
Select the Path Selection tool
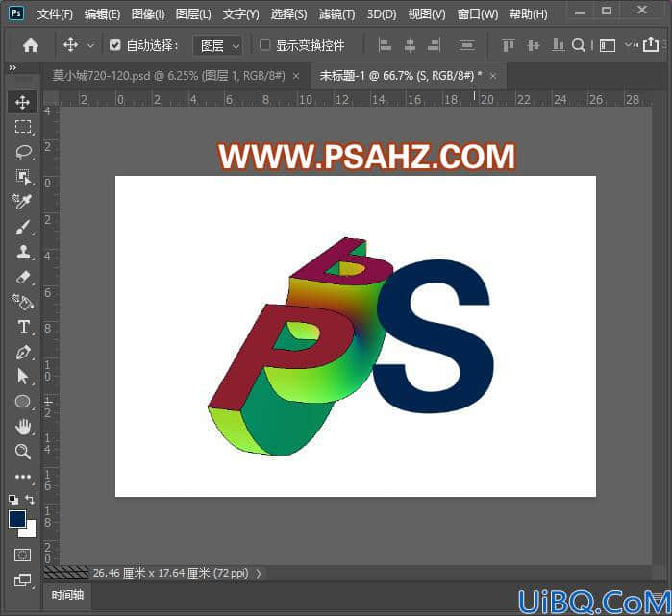pyautogui.click(x=22, y=377)
